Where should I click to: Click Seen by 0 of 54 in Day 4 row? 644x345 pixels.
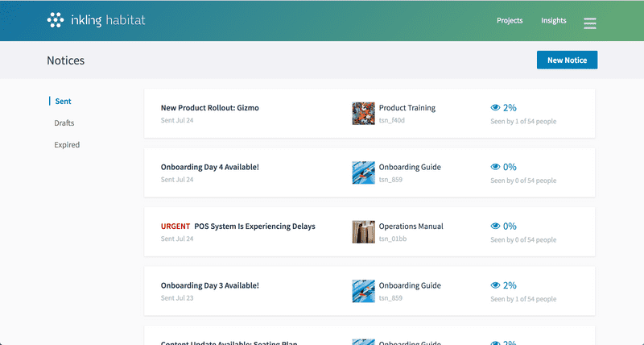(x=523, y=181)
